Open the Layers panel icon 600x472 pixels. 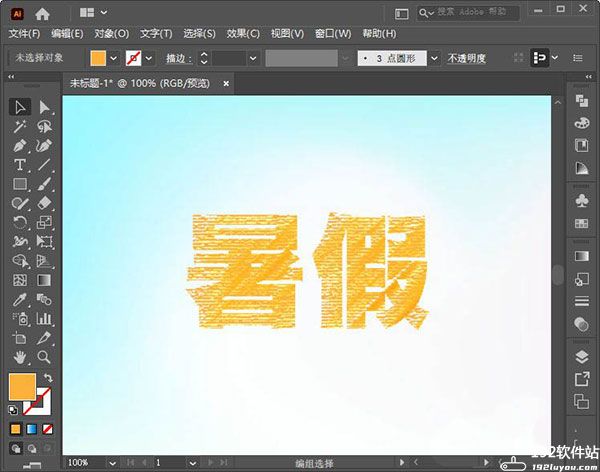[x=582, y=356]
